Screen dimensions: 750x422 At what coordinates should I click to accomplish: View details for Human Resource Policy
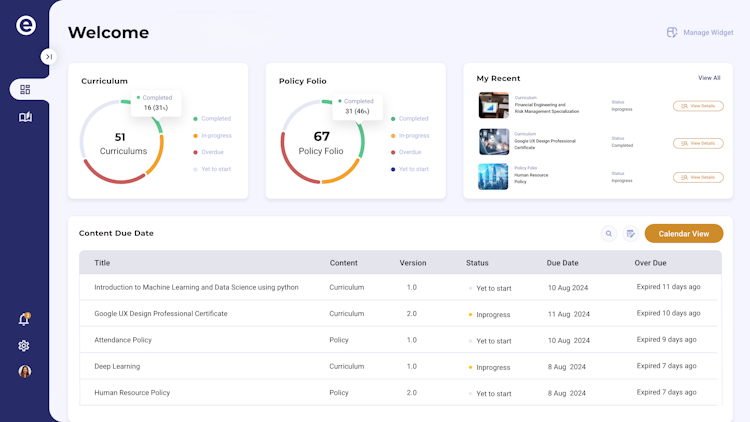(x=698, y=177)
